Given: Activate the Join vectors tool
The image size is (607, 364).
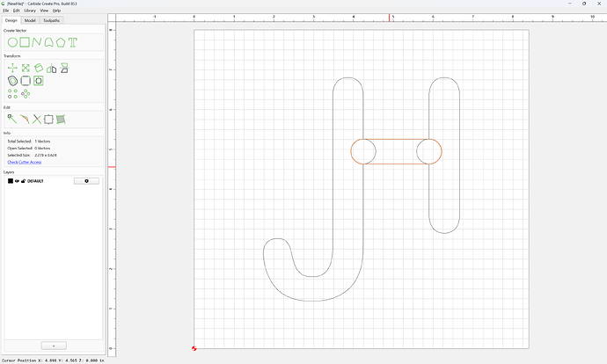Looking at the screenshot, I should click(25, 120).
